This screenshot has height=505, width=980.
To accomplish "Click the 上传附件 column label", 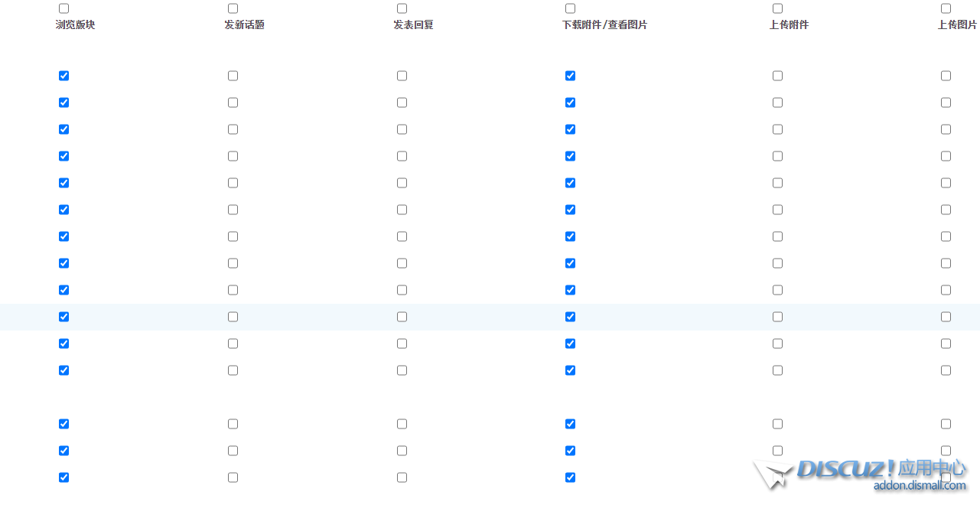I will (789, 24).
